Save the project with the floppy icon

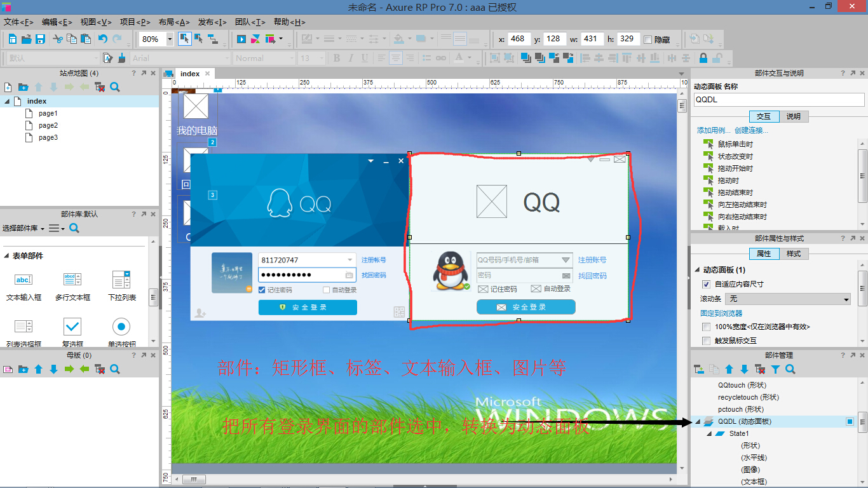pyautogui.click(x=40, y=39)
